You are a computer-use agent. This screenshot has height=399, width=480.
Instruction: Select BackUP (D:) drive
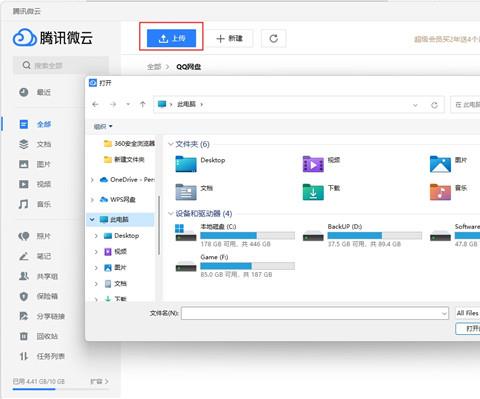[362, 235]
